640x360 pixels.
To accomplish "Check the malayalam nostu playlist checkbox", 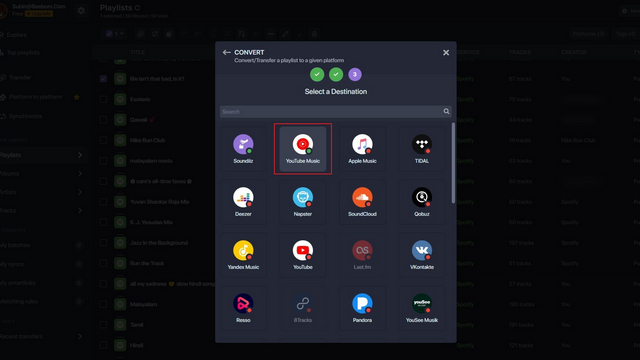I will pyautogui.click(x=103, y=161).
